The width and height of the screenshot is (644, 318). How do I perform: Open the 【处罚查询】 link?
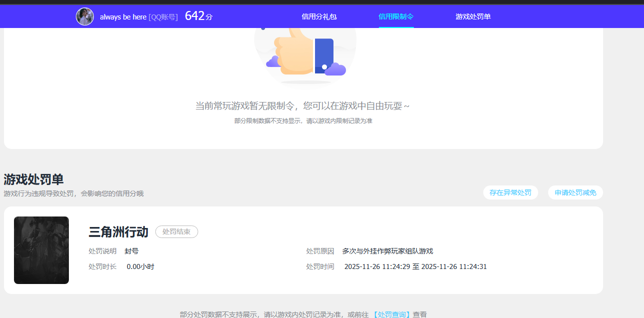tap(391, 314)
